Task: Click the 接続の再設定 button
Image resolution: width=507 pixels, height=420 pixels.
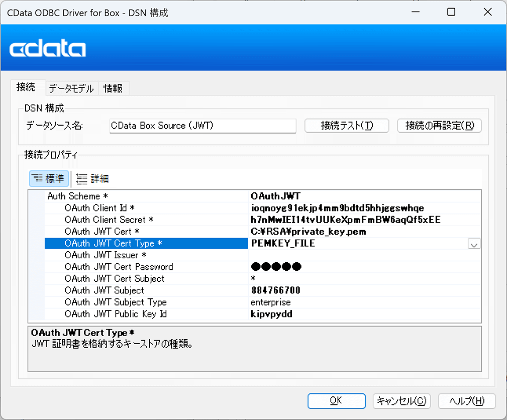Action: pos(440,126)
